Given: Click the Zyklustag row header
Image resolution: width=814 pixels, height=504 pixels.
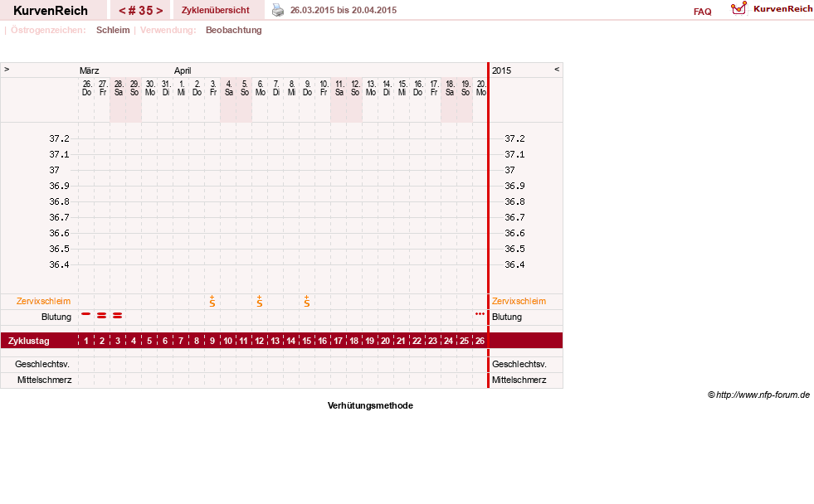Looking at the screenshot, I should click(29, 341).
